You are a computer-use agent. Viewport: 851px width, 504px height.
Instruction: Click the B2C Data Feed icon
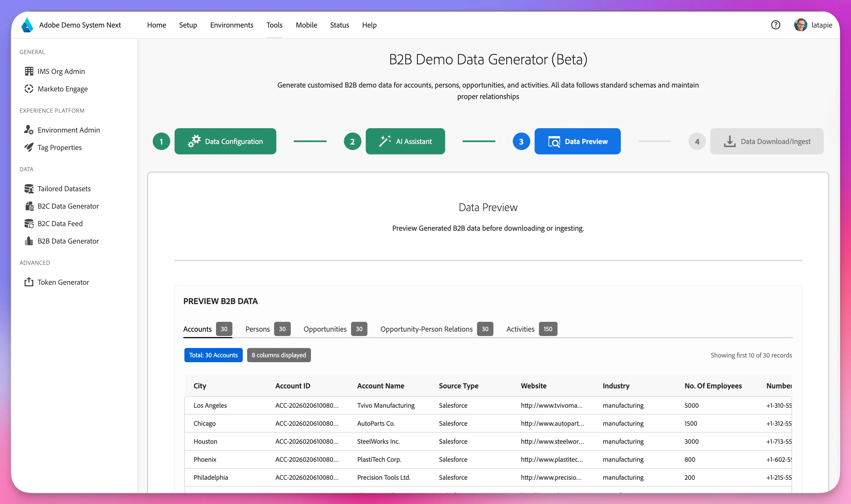29,223
